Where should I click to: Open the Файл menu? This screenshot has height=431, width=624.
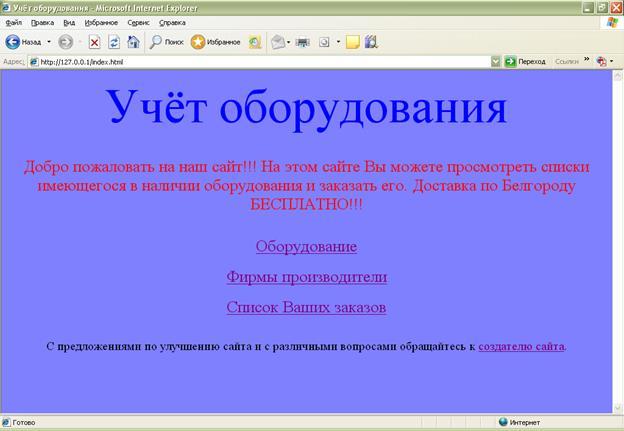pyautogui.click(x=14, y=22)
